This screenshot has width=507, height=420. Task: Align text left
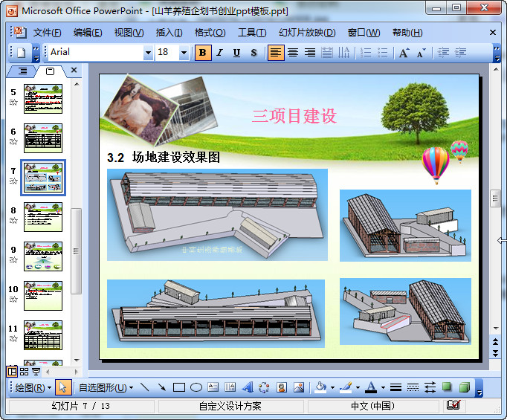276,52
